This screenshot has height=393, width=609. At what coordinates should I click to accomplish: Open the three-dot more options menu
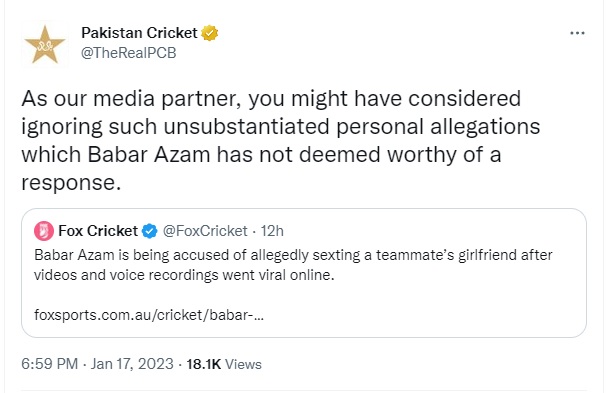(x=577, y=33)
